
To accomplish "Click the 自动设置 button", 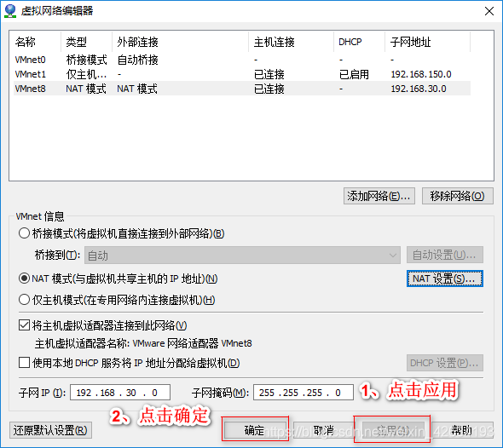I will click(445, 255).
